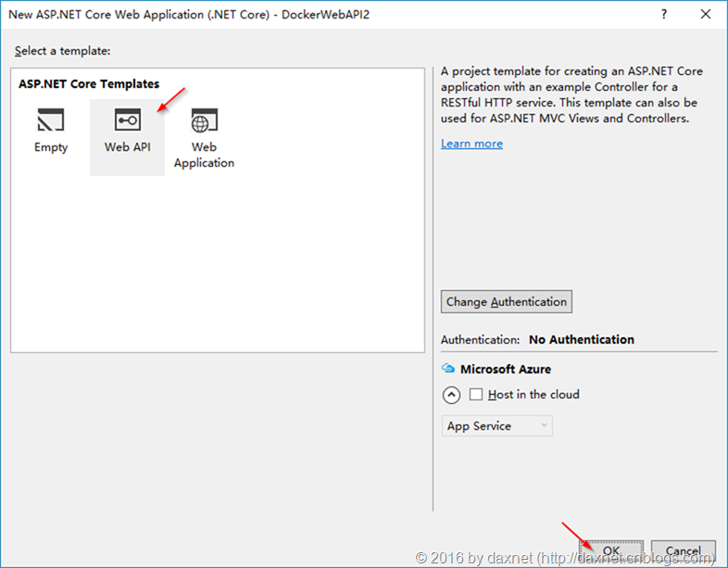The height and width of the screenshot is (568, 728).
Task: Enable the Host in the cloud checkbox
Action: 476,395
